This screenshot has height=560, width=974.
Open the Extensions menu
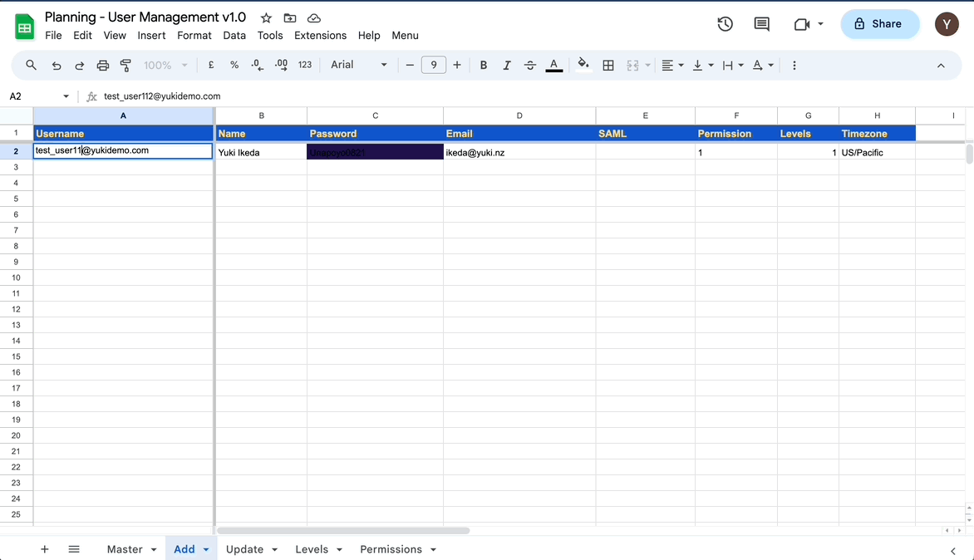[320, 36]
